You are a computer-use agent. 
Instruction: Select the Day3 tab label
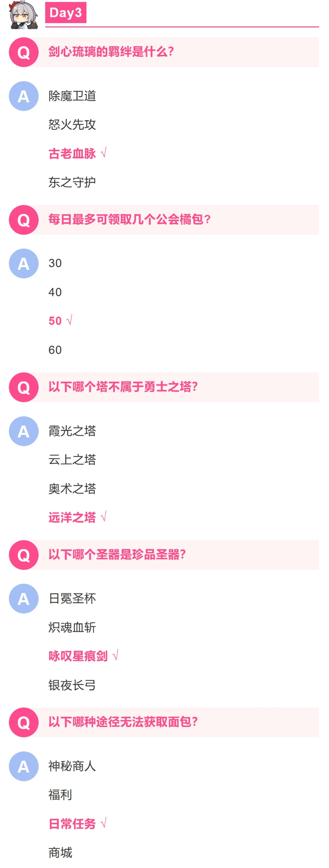pos(66,12)
